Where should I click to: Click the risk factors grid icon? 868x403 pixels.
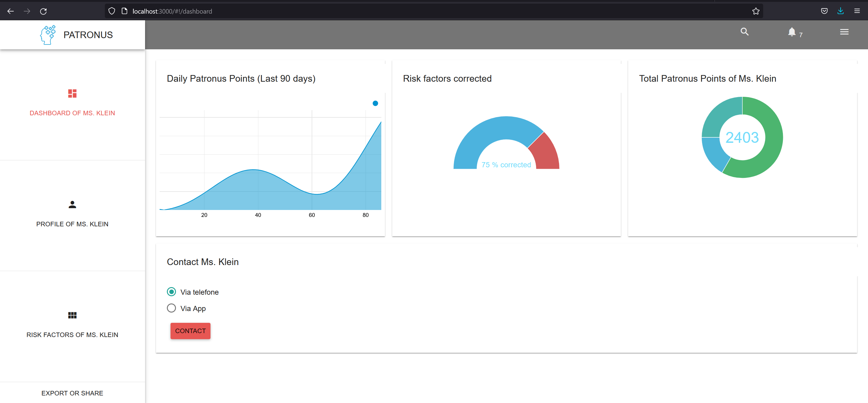coord(72,315)
